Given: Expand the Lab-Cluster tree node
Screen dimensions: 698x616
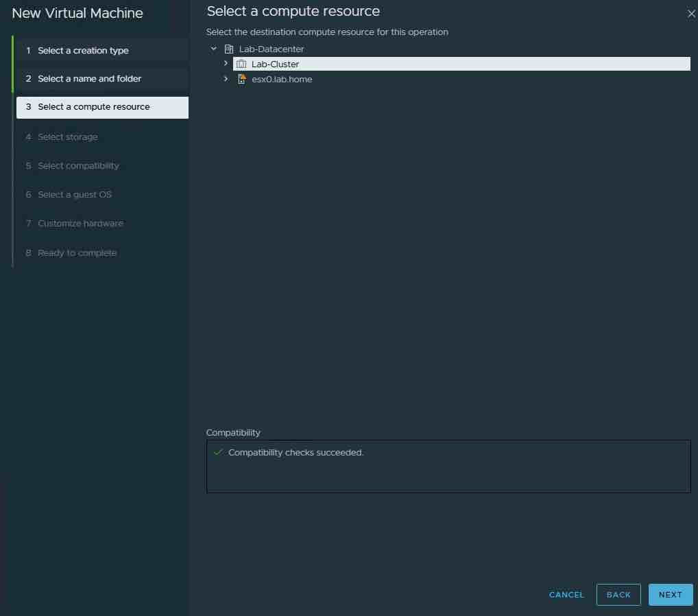Looking at the screenshot, I should click(x=226, y=63).
